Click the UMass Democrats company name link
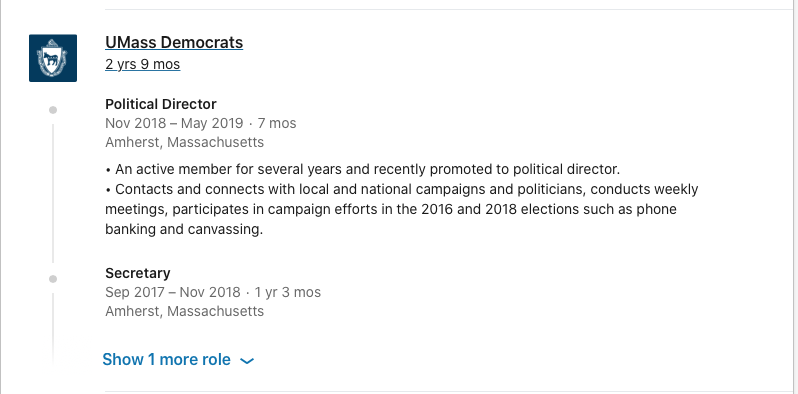The height and width of the screenshot is (394, 798). point(174,42)
